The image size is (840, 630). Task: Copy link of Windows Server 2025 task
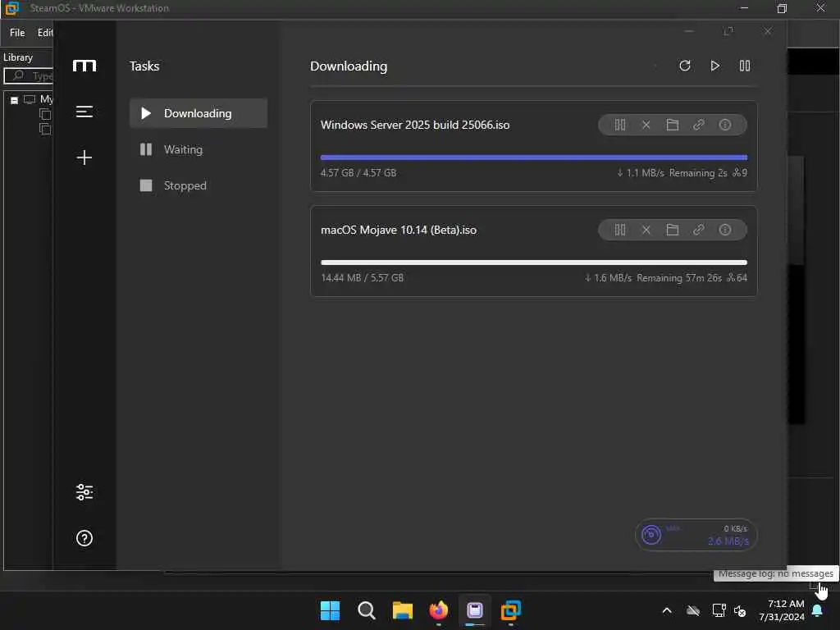(699, 125)
